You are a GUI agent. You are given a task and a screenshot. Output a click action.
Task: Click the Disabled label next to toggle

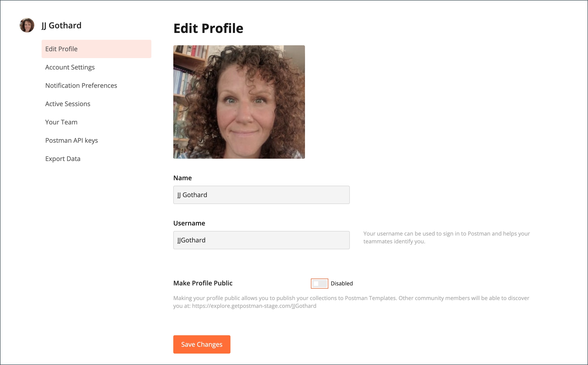(x=342, y=283)
